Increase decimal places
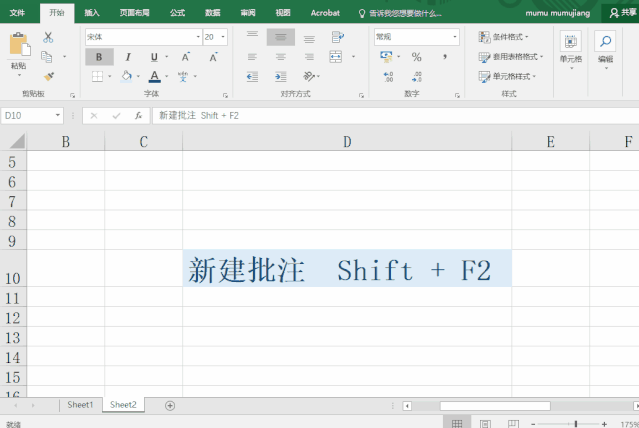 (388, 77)
